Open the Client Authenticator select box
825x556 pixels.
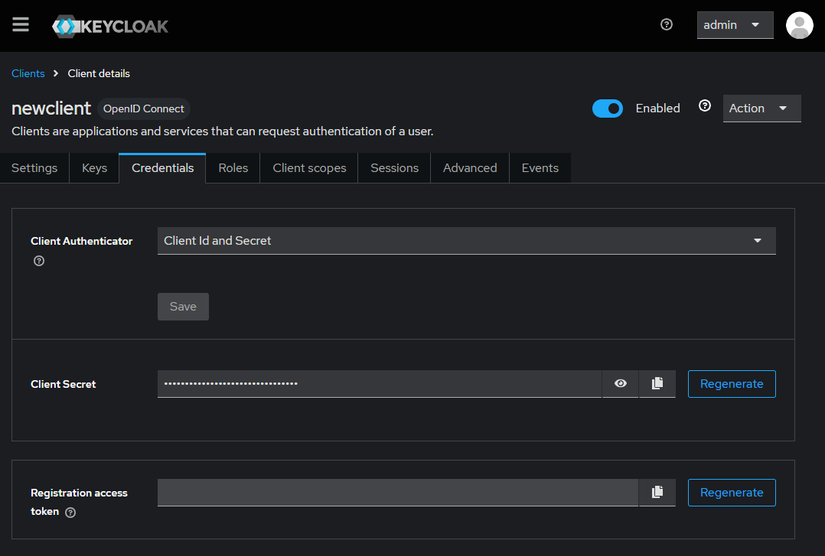[466, 241]
